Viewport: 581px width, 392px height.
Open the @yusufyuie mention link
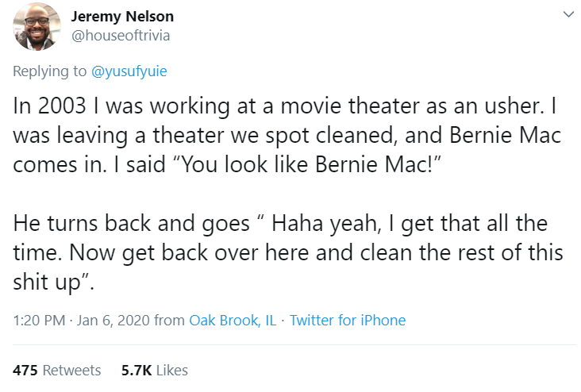tap(130, 71)
